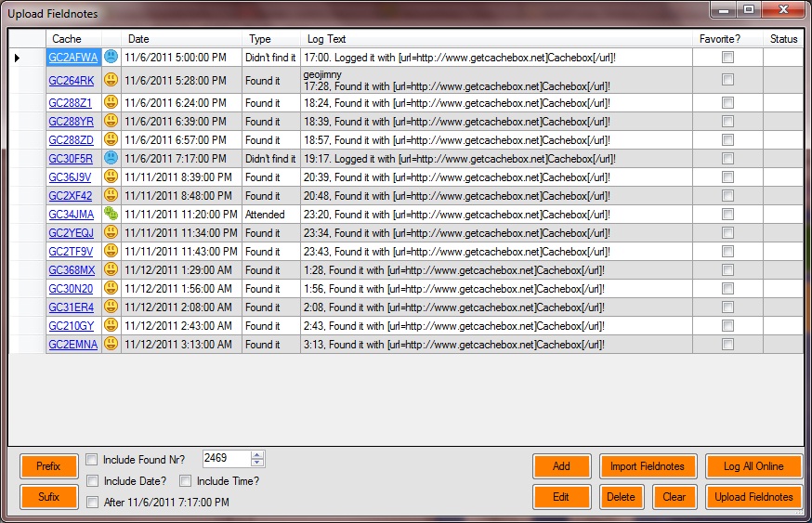Click the found number field 2469
Screen dimensions: 812x523
tap(227, 458)
